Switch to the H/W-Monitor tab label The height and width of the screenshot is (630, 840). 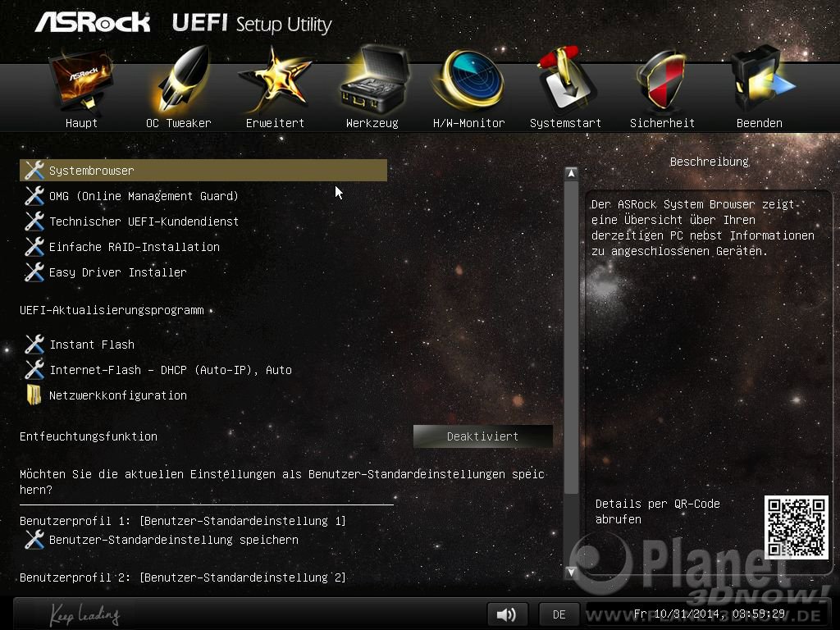coord(468,123)
